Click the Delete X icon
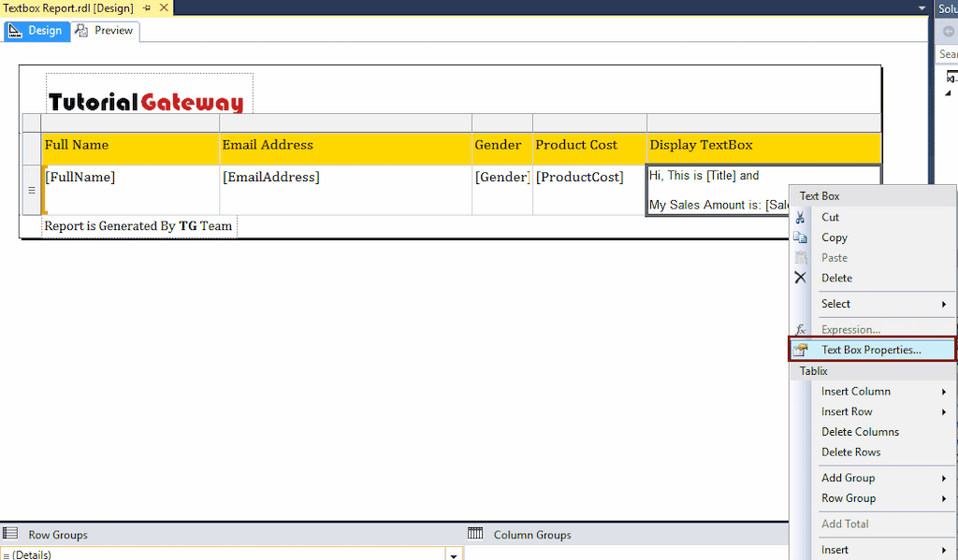This screenshot has height=560, width=958. click(801, 277)
